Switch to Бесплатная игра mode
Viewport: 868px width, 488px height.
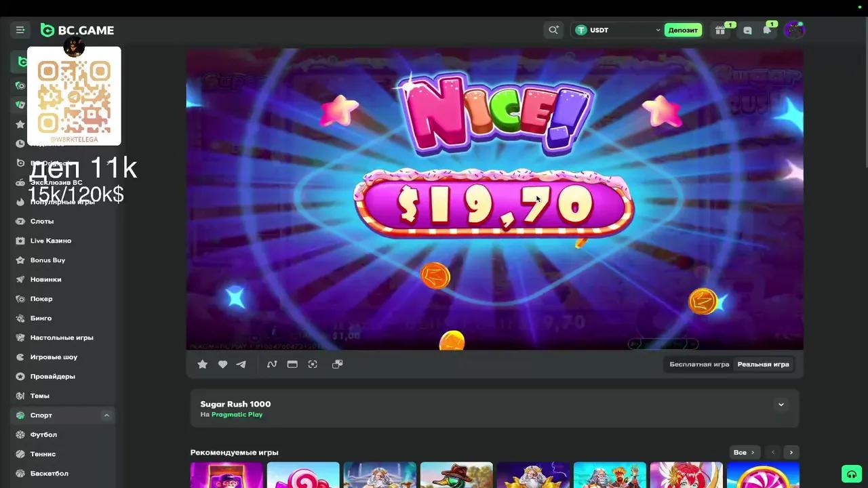(699, 364)
